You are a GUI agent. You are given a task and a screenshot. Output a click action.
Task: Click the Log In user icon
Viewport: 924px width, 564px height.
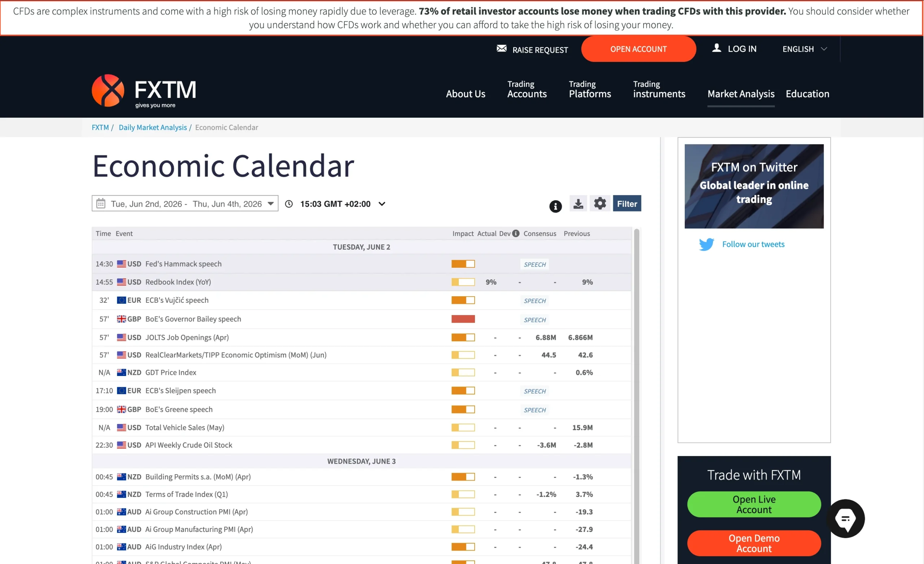click(716, 48)
